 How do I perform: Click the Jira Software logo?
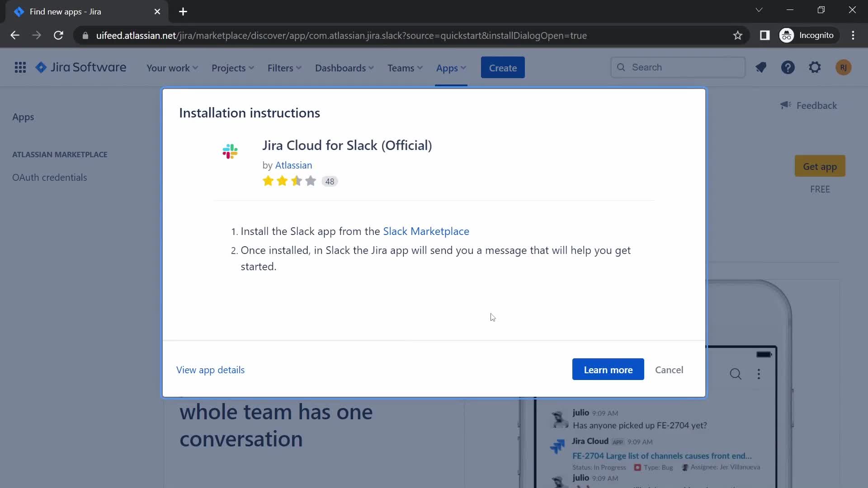click(x=81, y=68)
